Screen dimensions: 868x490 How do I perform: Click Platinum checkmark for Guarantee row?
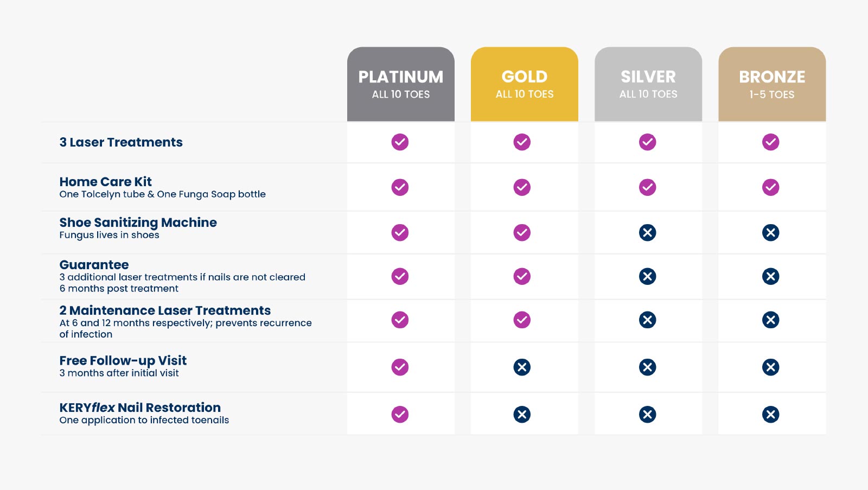pos(400,277)
